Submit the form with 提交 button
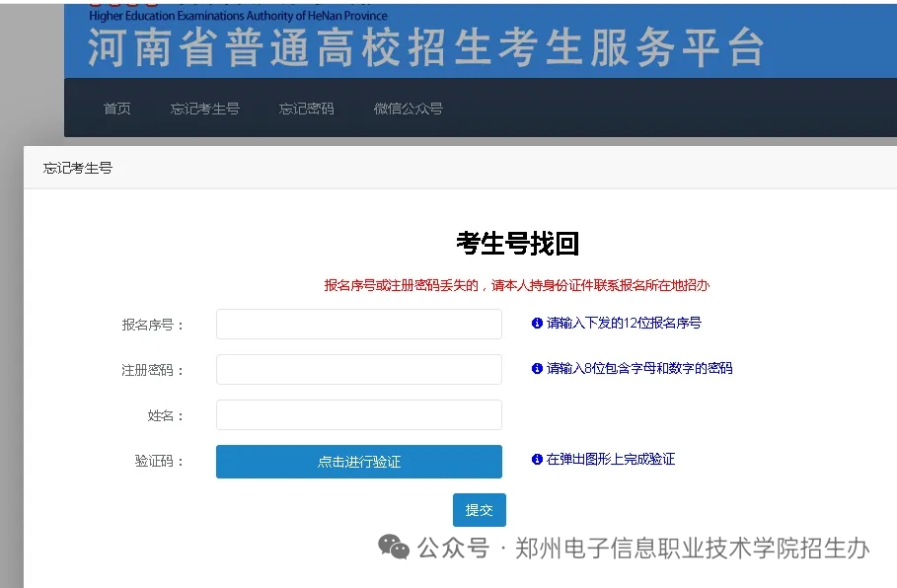 point(480,510)
